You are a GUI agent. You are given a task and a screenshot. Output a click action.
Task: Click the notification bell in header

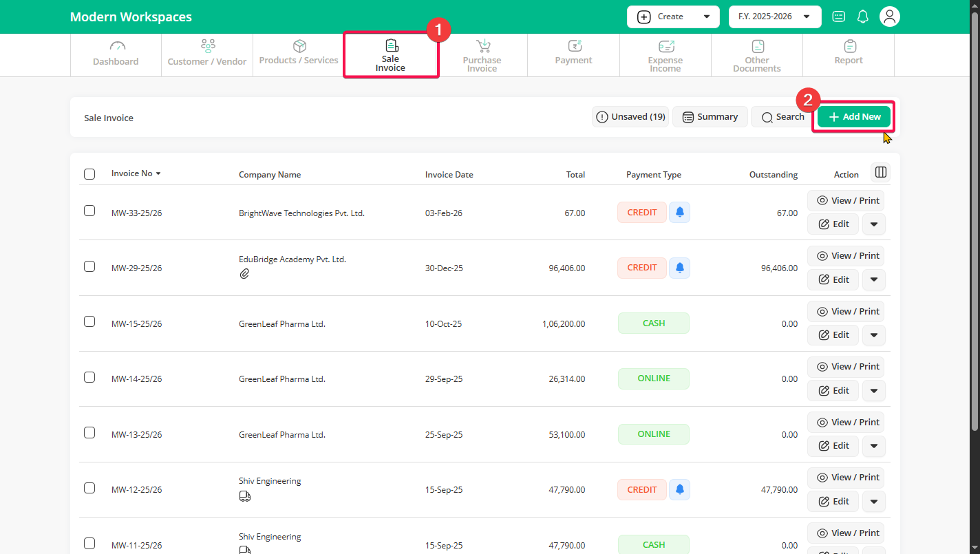point(862,17)
